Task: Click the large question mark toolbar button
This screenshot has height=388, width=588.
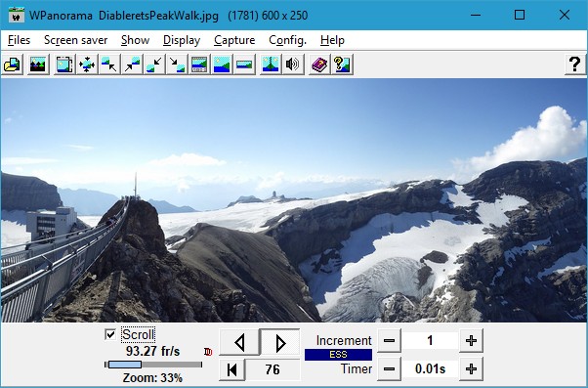Action: 574,65
